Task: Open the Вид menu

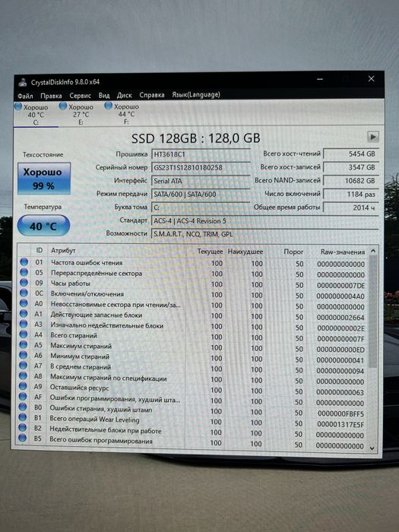Action: pos(104,95)
